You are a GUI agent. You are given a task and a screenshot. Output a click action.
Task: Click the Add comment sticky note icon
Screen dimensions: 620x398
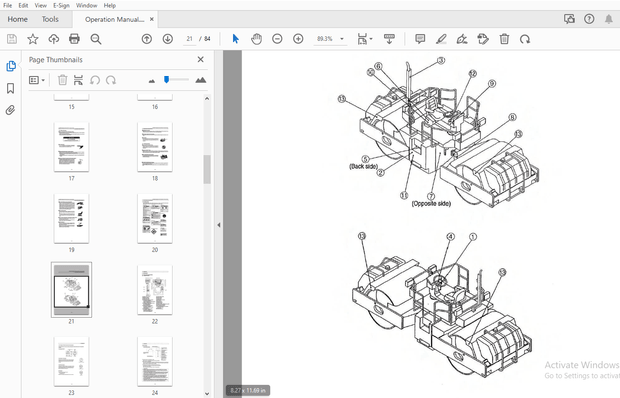tap(420, 39)
